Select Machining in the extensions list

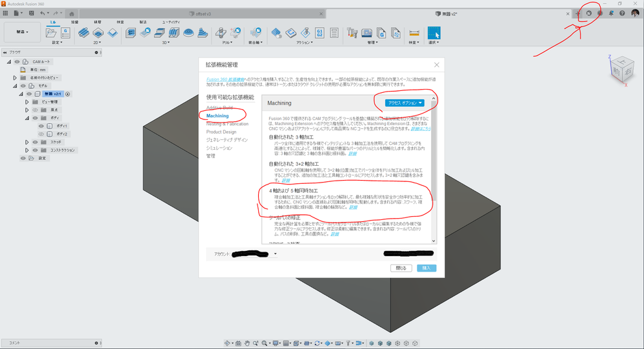[217, 115]
